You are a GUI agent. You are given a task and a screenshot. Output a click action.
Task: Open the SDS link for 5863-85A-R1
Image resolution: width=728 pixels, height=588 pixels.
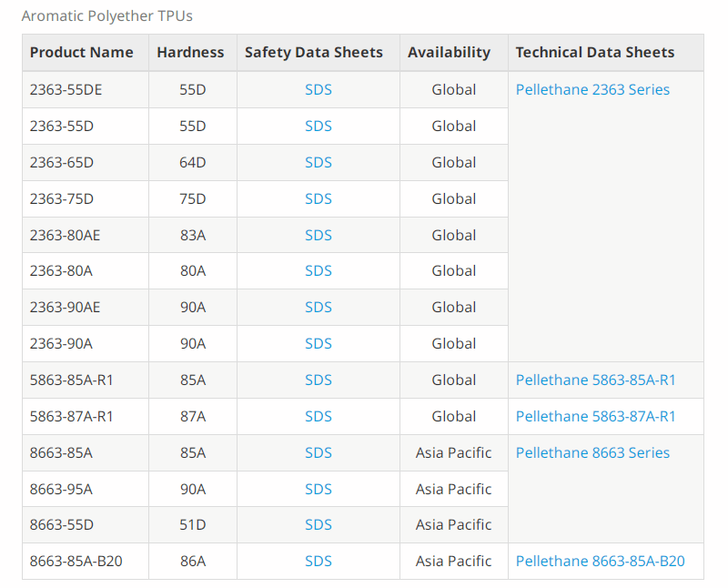click(318, 380)
